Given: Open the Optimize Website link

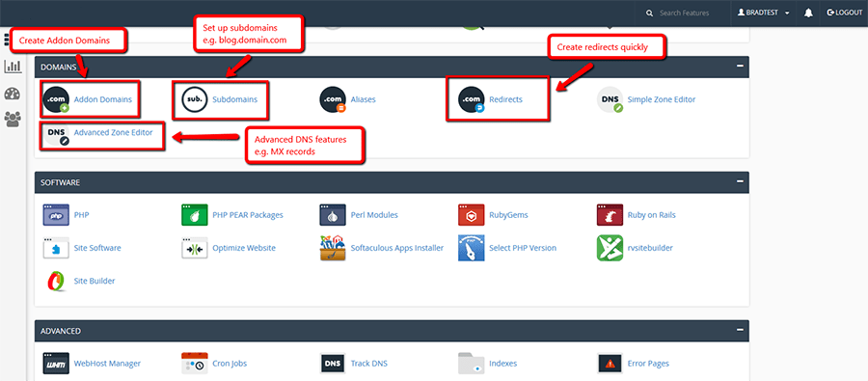Looking at the screenshot, I should pos(244,248).
